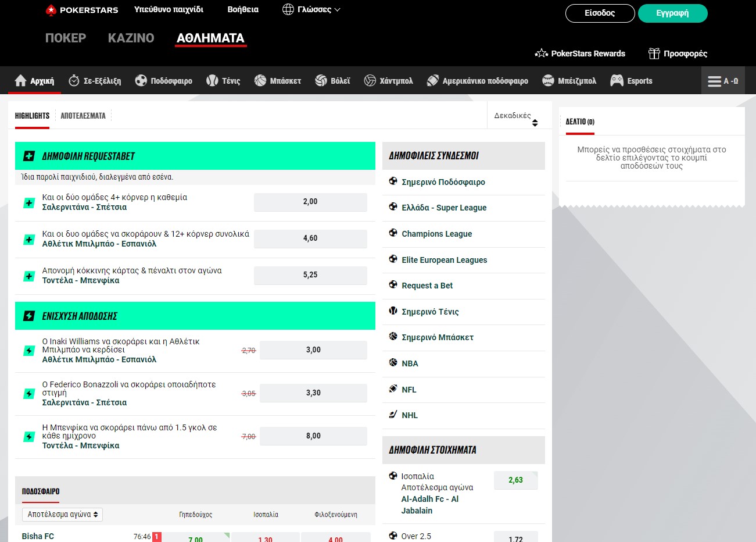Select odds 4,60 for Αθλέτικ Μπιλμπάο - Εσπανιόλ

coord(310,238)
